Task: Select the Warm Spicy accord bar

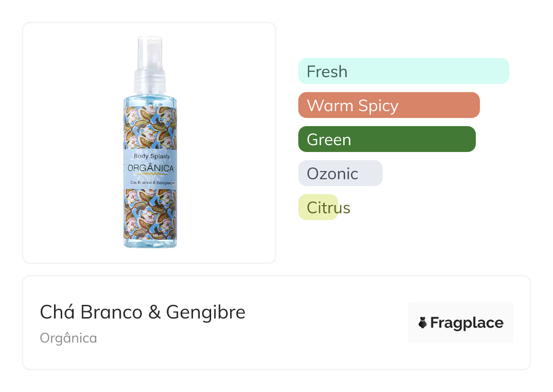Action: (x=389, y=105)
